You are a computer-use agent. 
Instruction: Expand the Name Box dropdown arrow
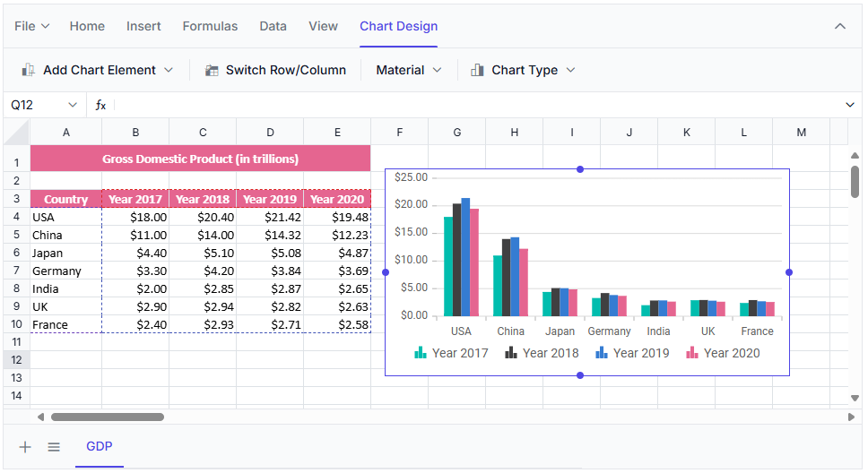[73, 105]
